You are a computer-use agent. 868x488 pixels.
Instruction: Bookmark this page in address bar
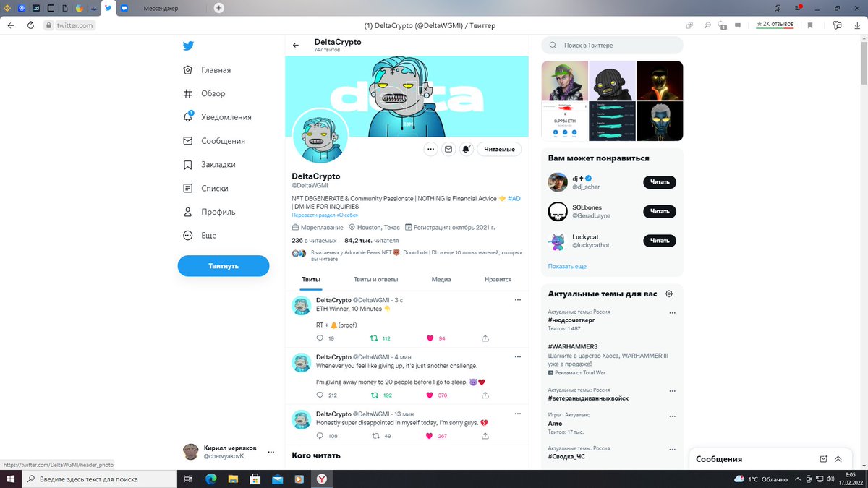[x=810, y=25]
